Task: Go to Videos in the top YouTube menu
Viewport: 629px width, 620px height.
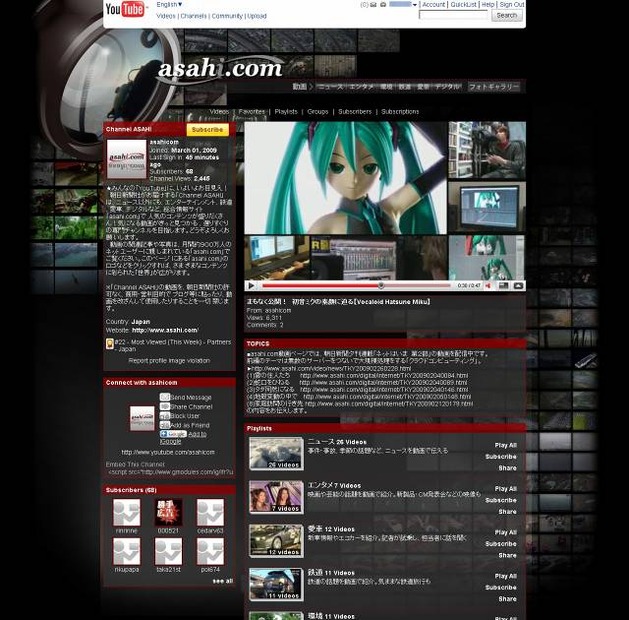Action: [x=166, y=16]
